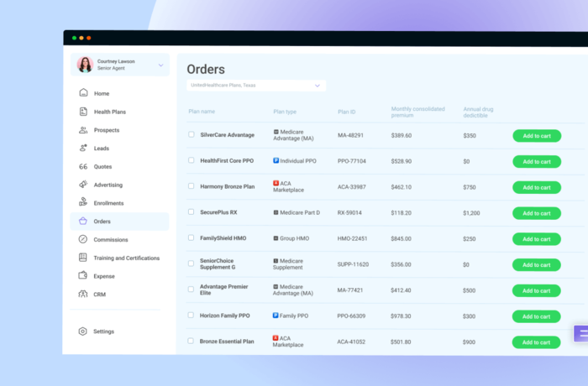Click the purple floating menu button
The height and width of the screenshot is (386, 588).
[581, 333]
